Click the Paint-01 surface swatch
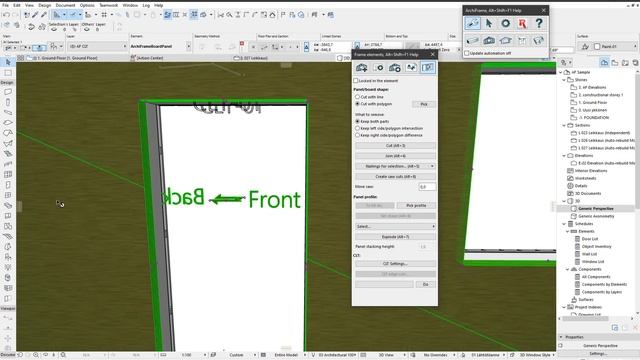The image size is (640, 360). click(597, 47)
